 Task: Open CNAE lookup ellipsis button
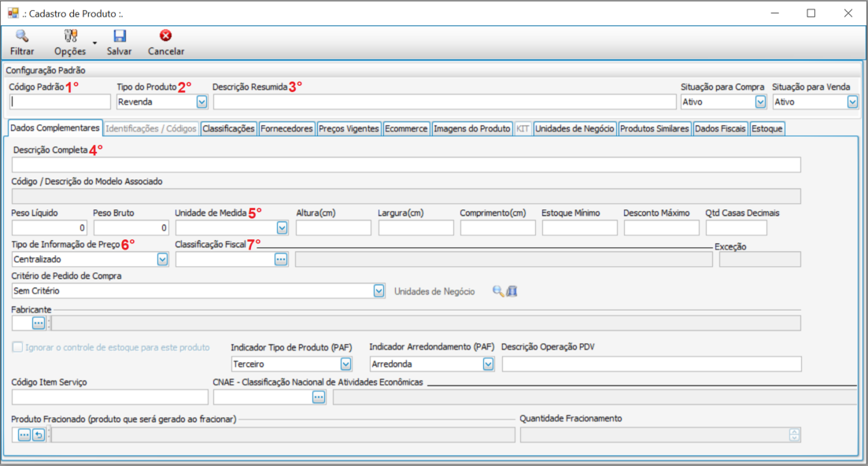coord(318,397)
